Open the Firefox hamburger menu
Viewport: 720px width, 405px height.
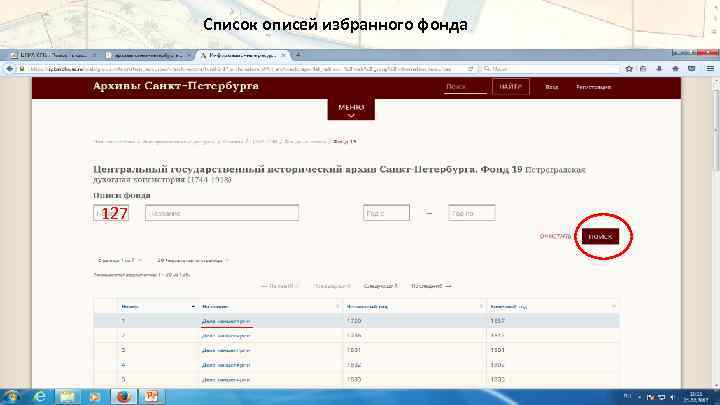[x=710, y=69]
